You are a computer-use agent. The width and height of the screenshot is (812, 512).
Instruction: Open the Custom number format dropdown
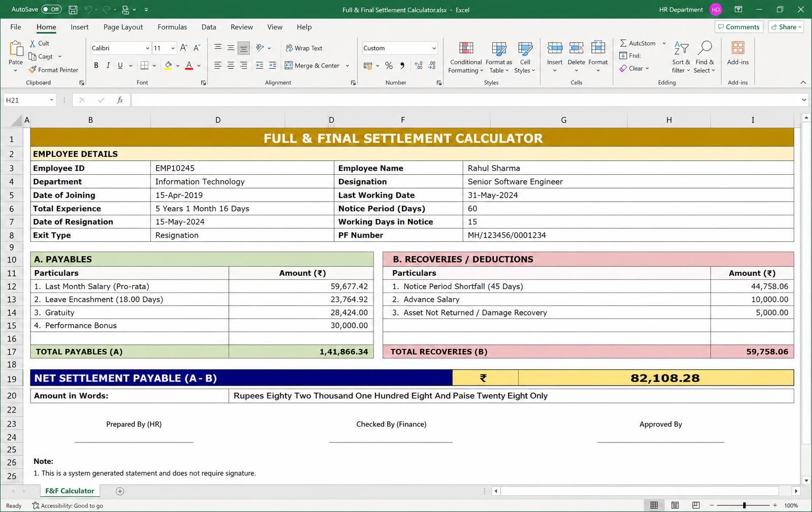tap(434, 48)
